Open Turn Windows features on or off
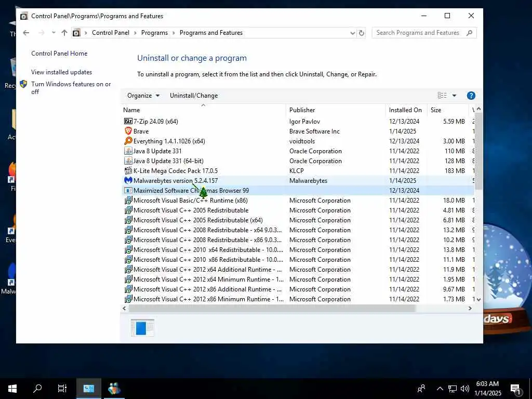Image resolution: width=532 pixels, height=399 pixels. (71, 88)
